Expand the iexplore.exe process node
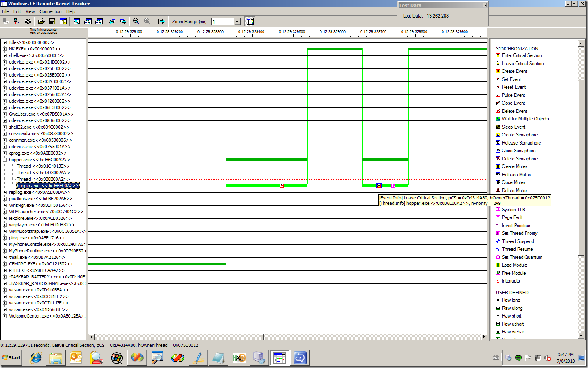 [4, 218]
